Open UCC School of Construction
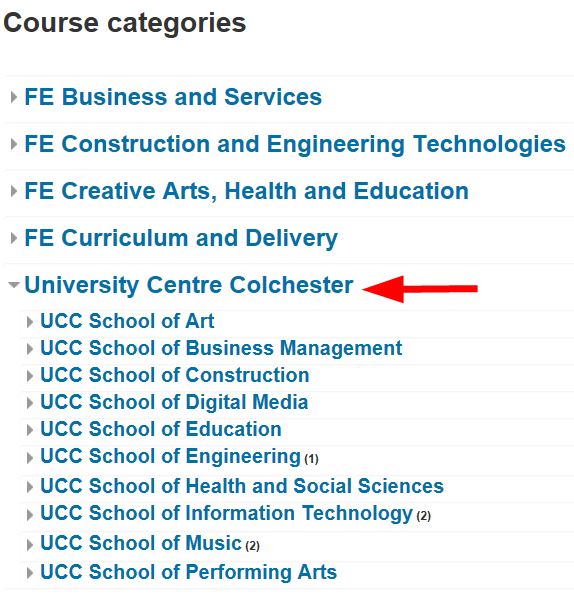 (x=175, y=375)
